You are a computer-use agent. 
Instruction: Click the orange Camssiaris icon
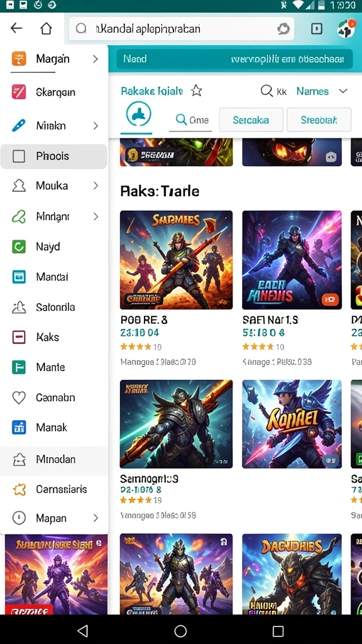(19, 489)
